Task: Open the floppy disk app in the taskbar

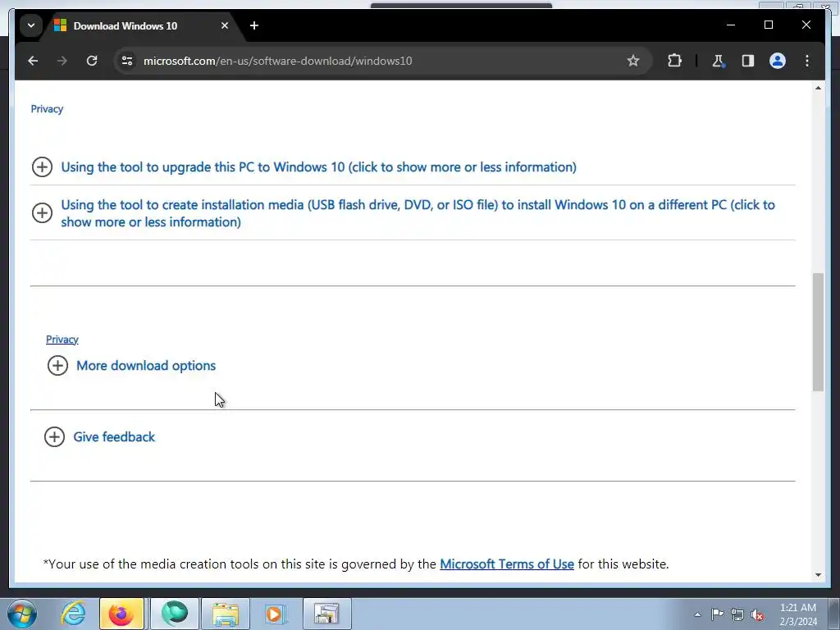Action: (326, 614)
